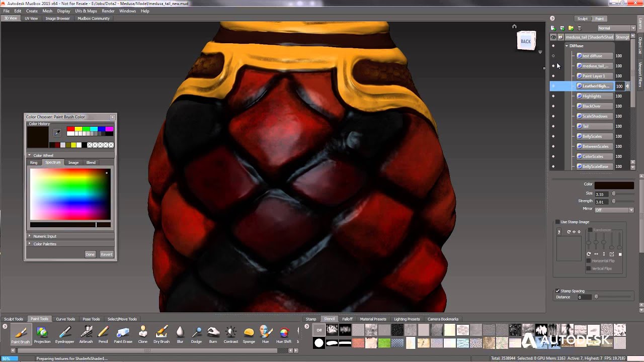This screenshot has width=644, height=362.
Task: Click the red swatch in Color History
Action: (70, 129)
